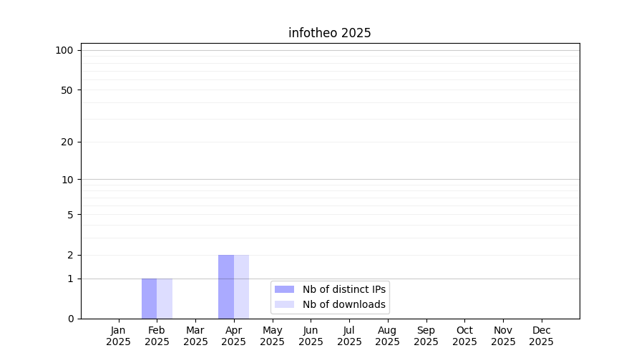Select the "Dec 2025" x-axis label
This screenshot has width=644, height=358.
tap(541, 336)
